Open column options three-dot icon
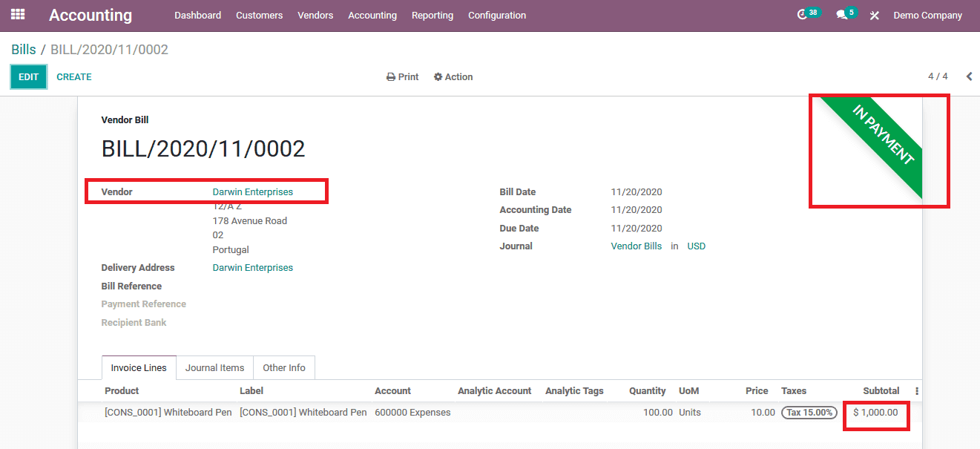The image size is (980, 449). pos(917,391)
